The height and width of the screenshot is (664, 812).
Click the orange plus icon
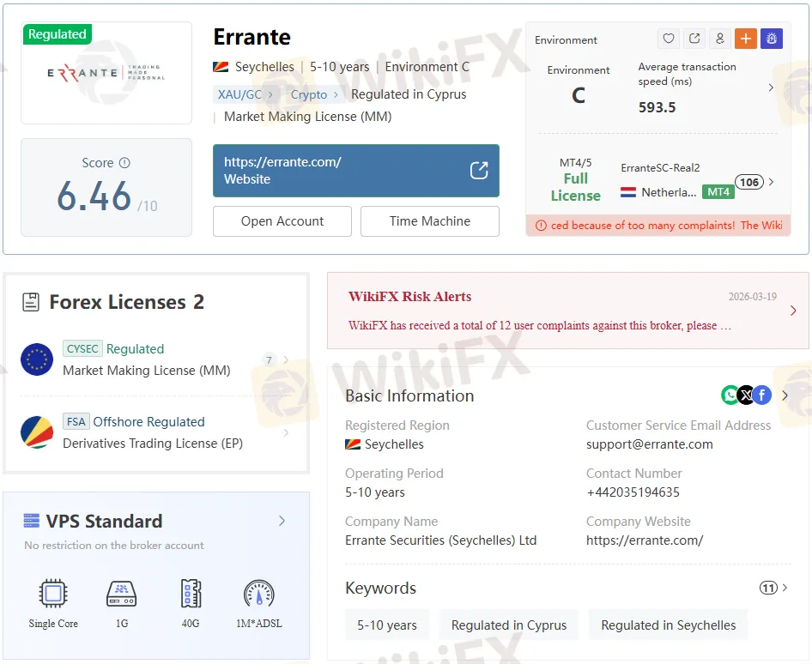(745, 39)
